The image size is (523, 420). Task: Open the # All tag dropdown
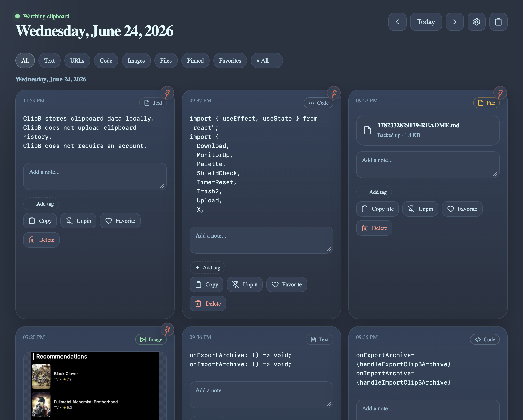267,61
